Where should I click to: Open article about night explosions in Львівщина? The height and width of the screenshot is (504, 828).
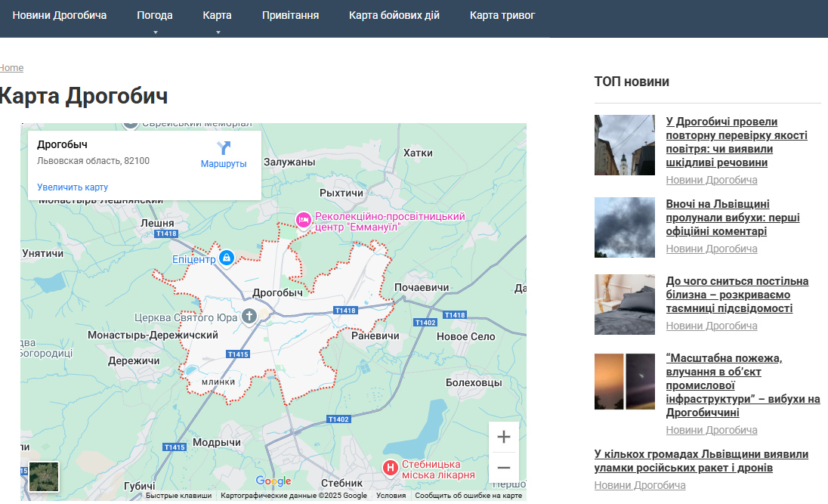[x=733, y=218]
